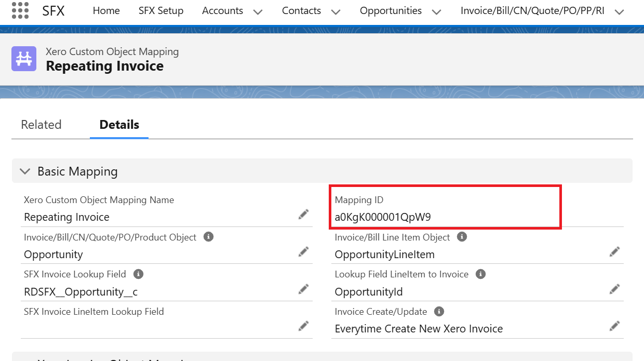Image resolution: width=644 pixels, height=361 pixels.
Task: Click the Mapping ID value a0KgK000001QpW9
Action: coord(383,217)
